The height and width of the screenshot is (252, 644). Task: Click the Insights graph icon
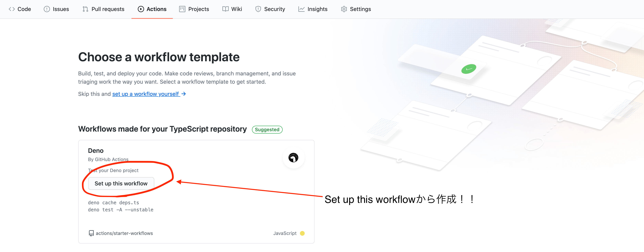click(301, 9)
